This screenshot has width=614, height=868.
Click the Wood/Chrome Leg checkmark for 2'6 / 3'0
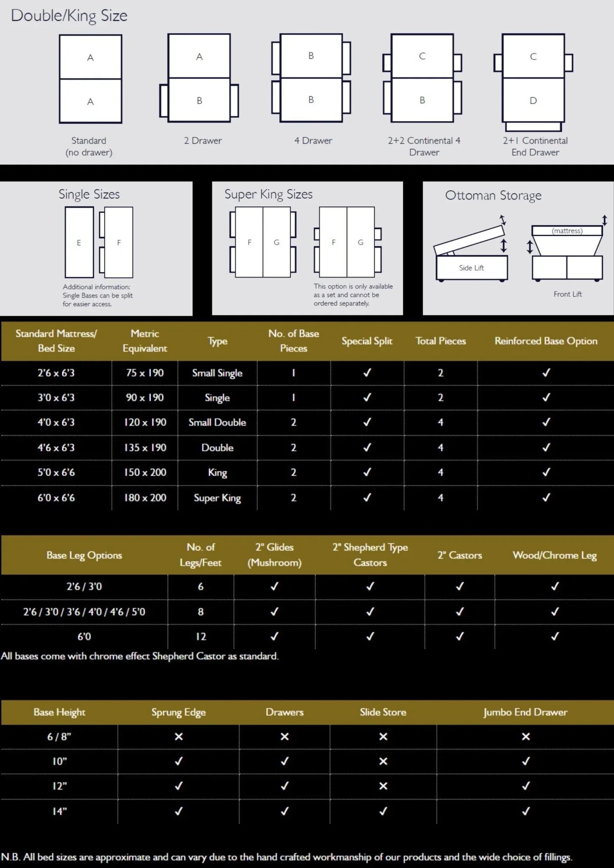coord(555,587)
